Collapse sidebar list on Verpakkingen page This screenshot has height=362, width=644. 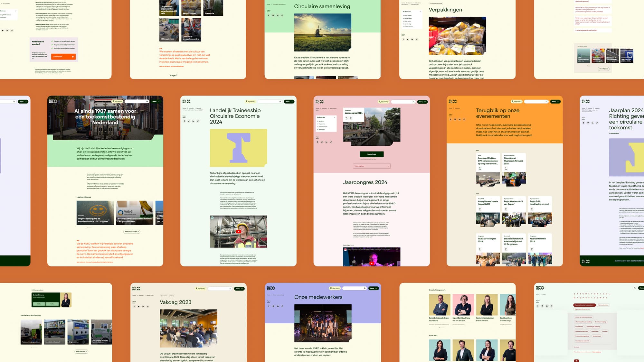(420, 12)
